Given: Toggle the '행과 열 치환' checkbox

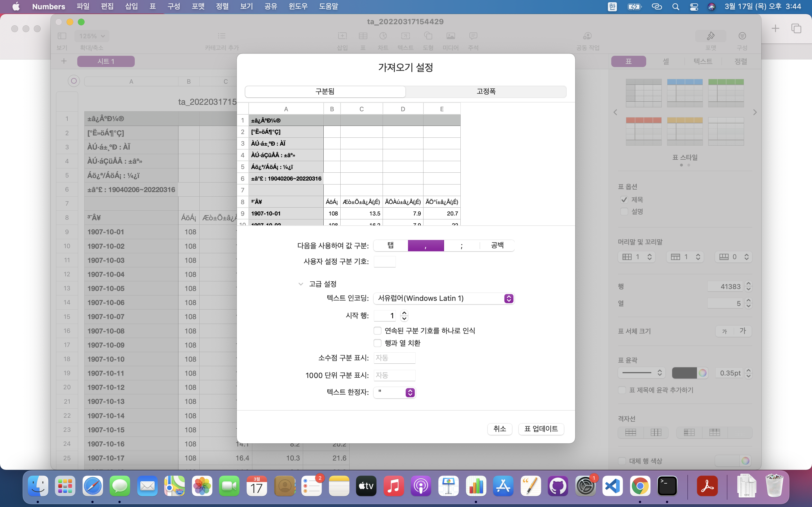Looking at the screenshot, I should click(378, 343).
